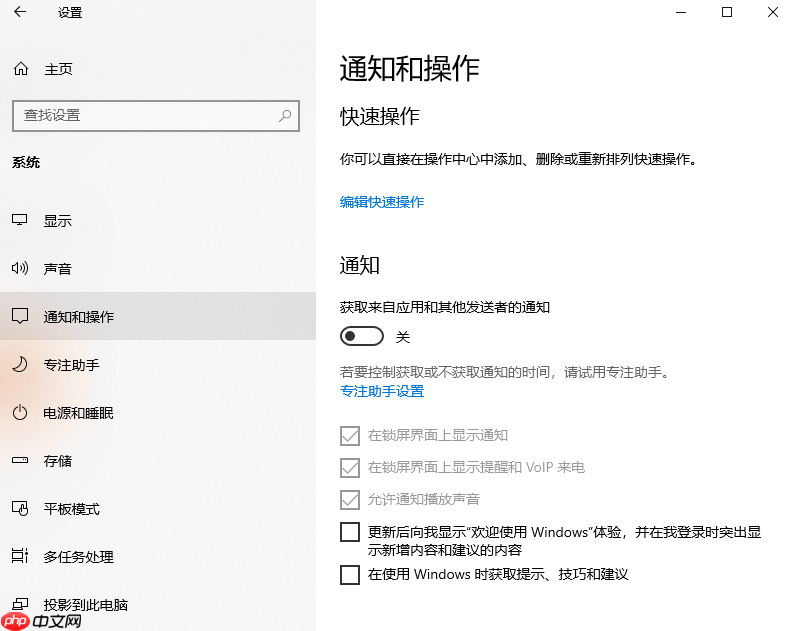
Task: Open the 主页 home icon
Action: point(21,68)
